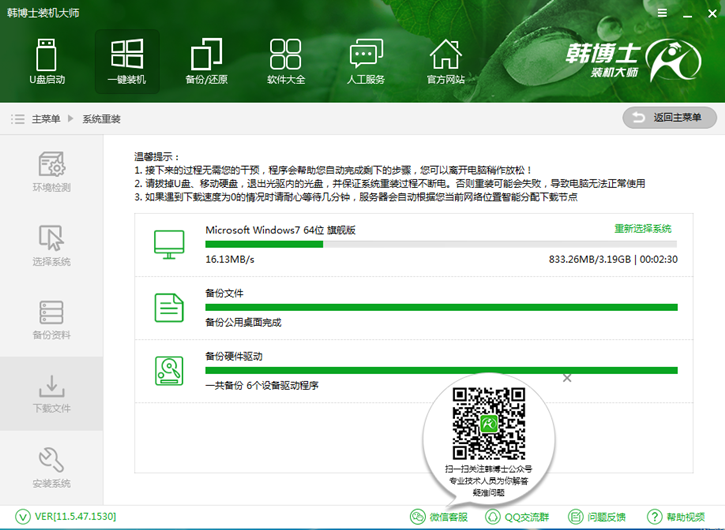Open the U盘启动 USB boot icon

pyautogui.click(x=46, y=60)
